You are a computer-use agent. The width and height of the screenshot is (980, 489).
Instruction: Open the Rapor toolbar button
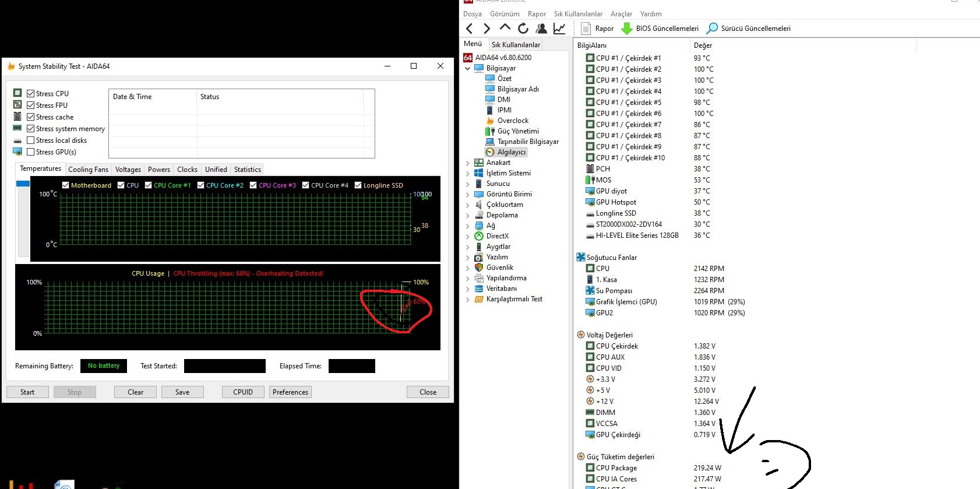[597, 29]
